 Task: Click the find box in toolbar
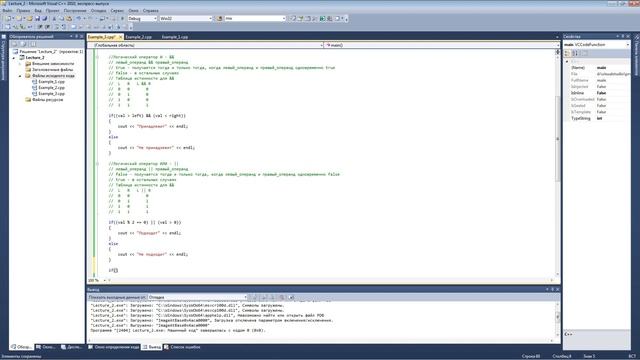(255, 18)
